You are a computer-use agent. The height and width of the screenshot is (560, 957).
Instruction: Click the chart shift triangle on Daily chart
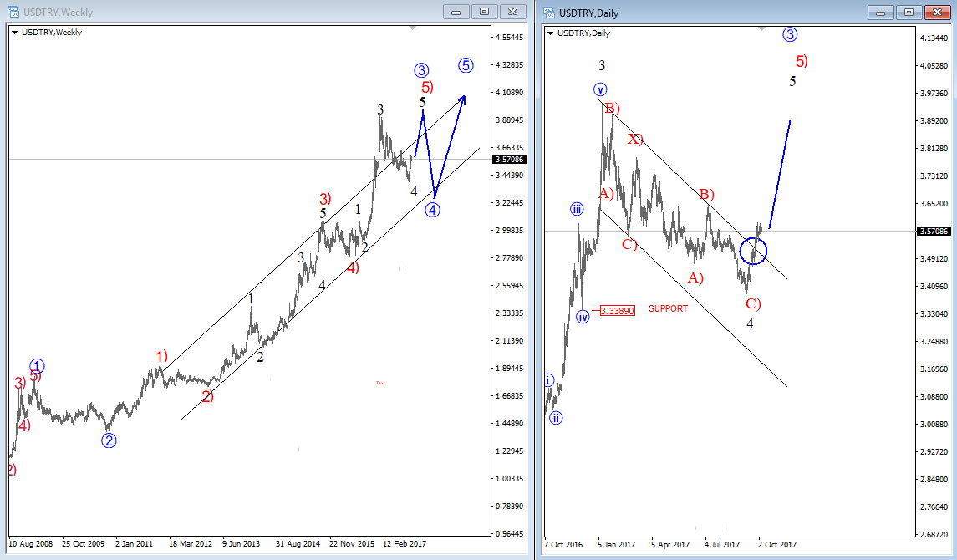[x=761, y=28]
